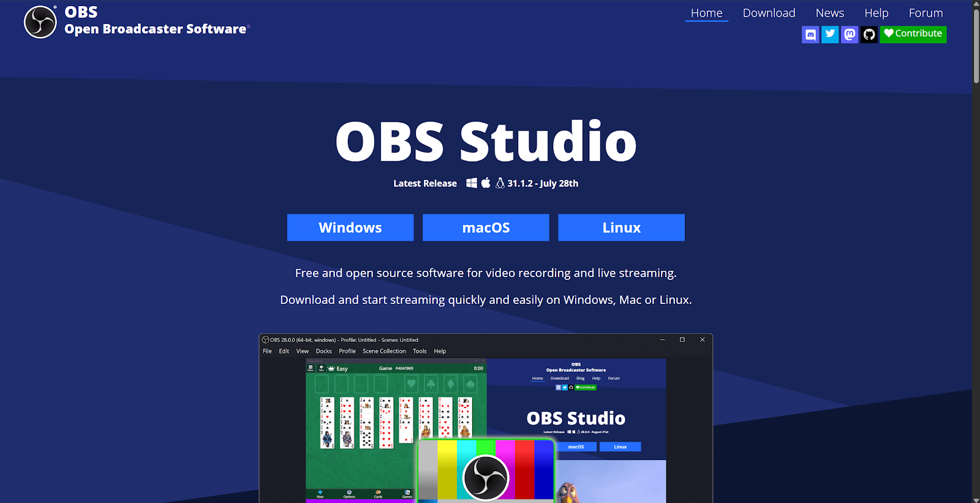Click the OBS circular logo icon
The width and height of the screenshot is (980, 503).
click(40, 22)
